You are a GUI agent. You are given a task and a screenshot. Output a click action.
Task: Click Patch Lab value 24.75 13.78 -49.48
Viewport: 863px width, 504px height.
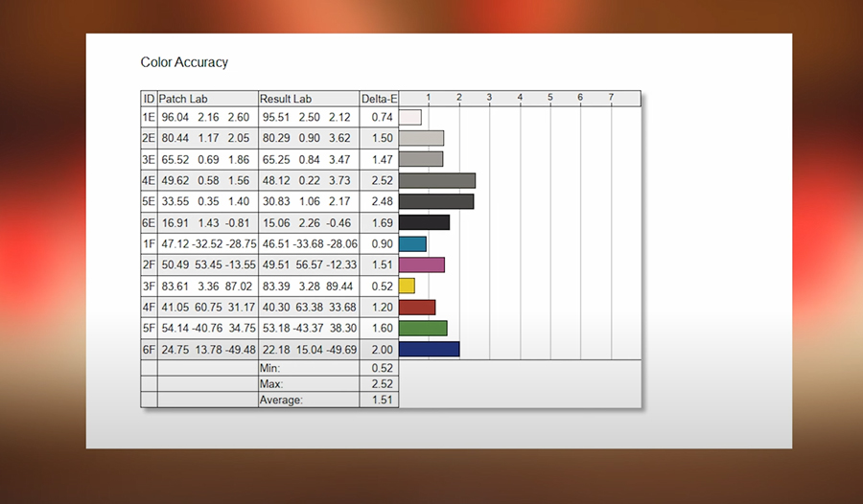point(209,350)
